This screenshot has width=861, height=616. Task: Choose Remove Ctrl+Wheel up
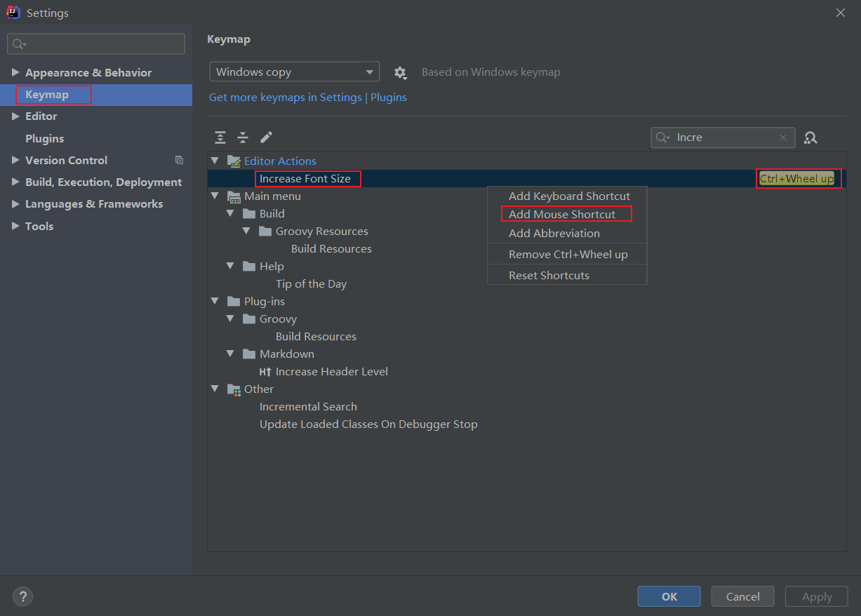tap(567, 254)
